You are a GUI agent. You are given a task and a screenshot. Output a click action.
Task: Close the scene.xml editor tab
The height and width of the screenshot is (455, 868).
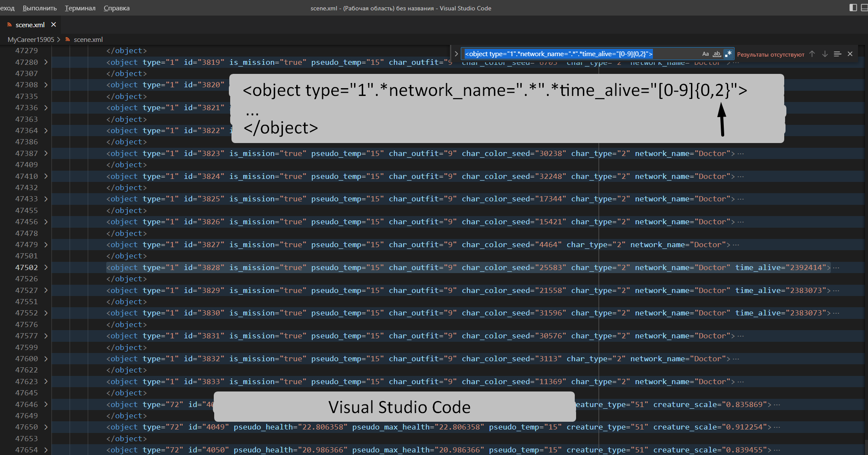click(54, 25)
